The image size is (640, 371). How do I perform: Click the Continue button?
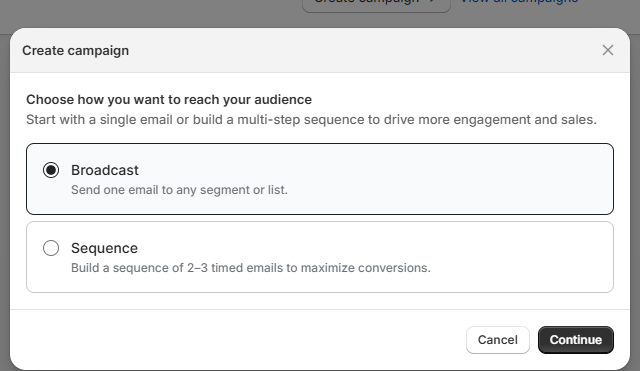pos(576,340)
